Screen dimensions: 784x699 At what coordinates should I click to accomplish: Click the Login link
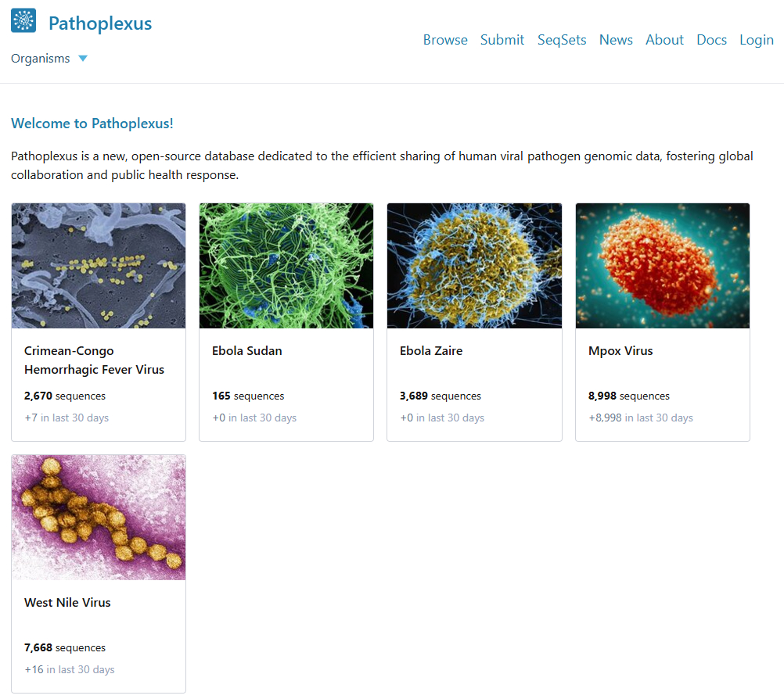757,40
